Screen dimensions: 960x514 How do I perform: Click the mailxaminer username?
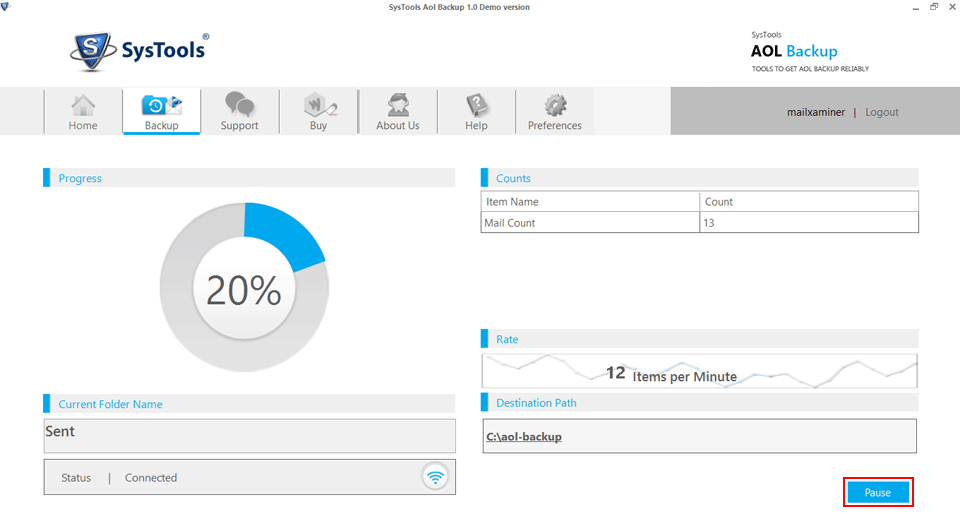[816, 112]
